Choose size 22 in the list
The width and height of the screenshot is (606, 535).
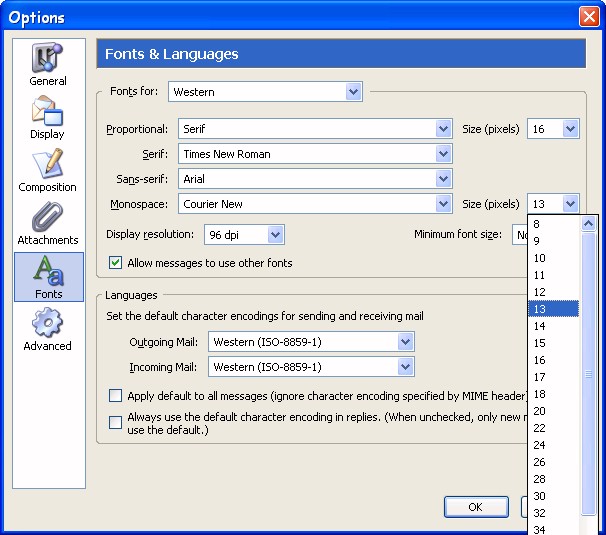(553, 428)
